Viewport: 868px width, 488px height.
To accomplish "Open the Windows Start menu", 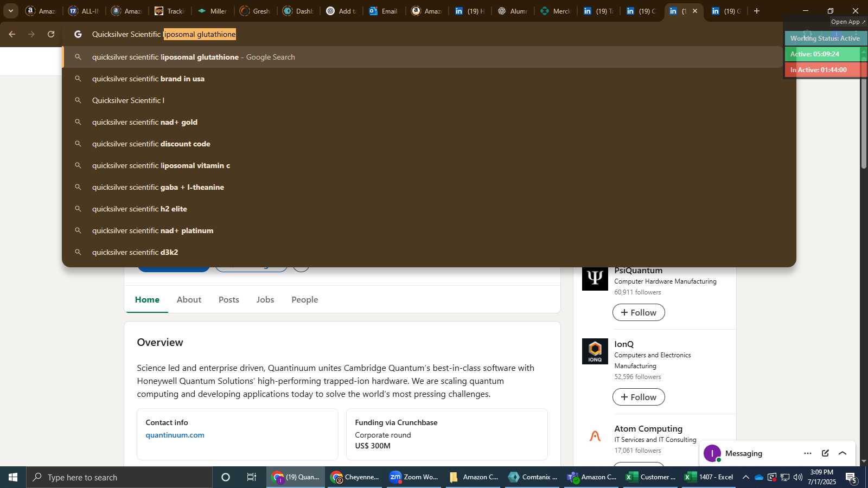I will [13, 477].
